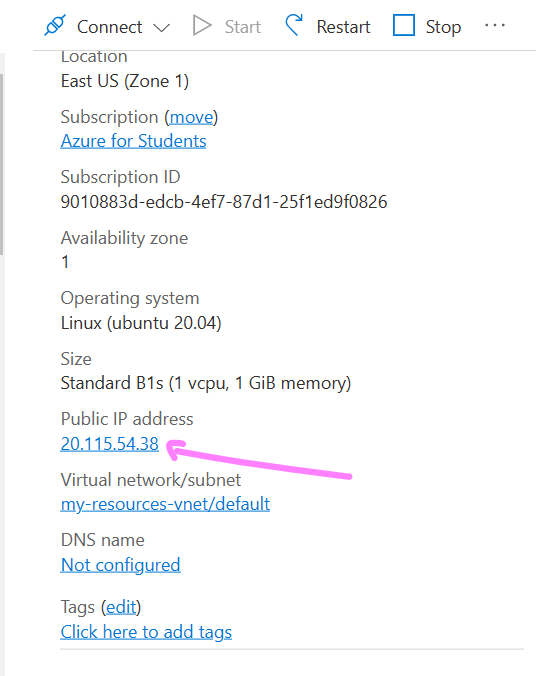Select the Connect toolbar label
This screenshot has height=676, width=536.
pyautogui.click(x=110, y=27)
